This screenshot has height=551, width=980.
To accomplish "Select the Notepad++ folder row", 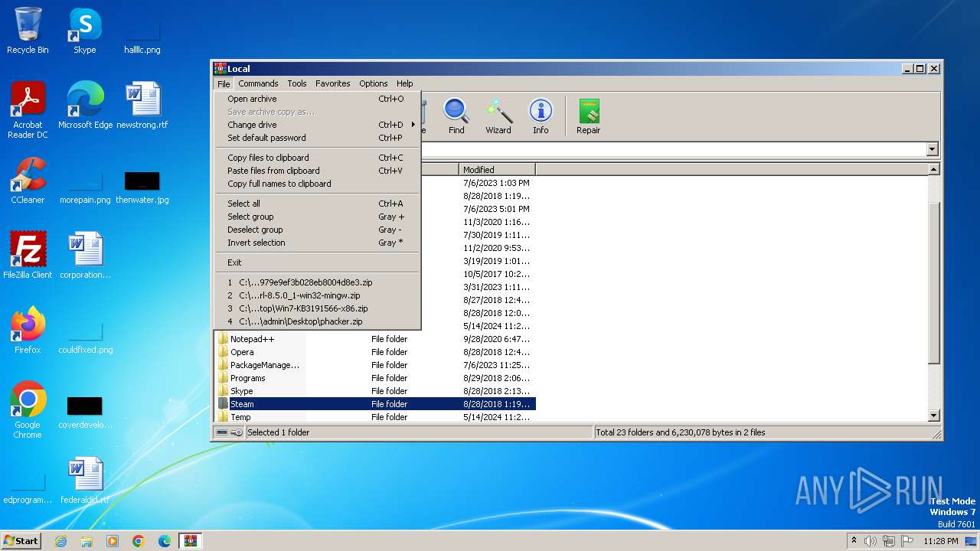I will (x=375, y=339).
